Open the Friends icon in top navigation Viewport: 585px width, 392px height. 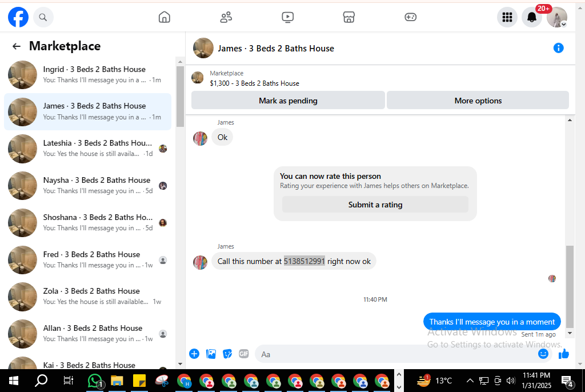pos(226,17)
